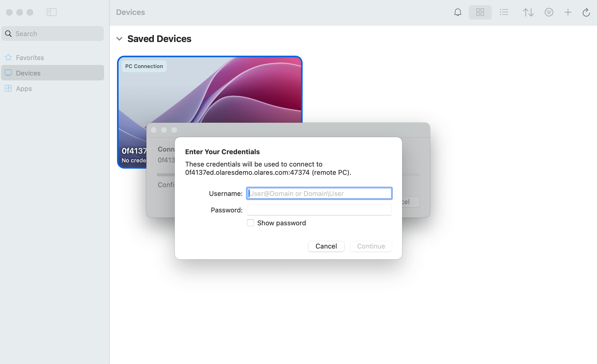
Task: Collapse the Saved Devices section
Action: coord(119,39)
